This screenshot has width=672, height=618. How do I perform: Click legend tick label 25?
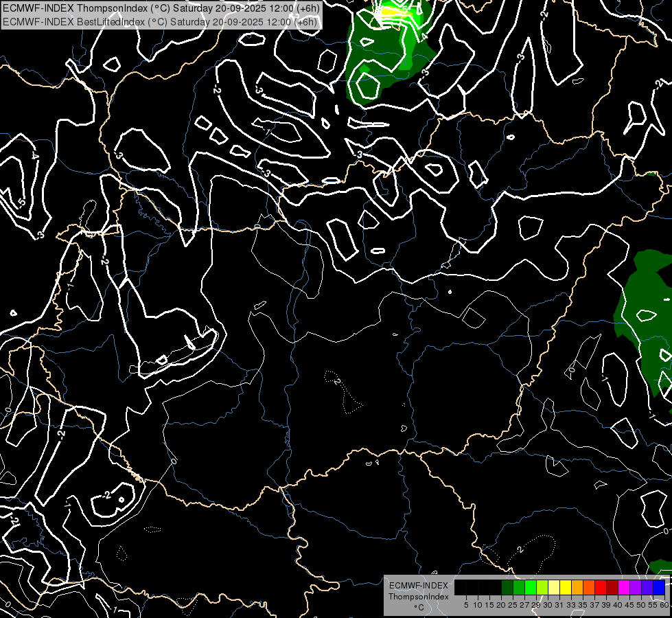513,605
